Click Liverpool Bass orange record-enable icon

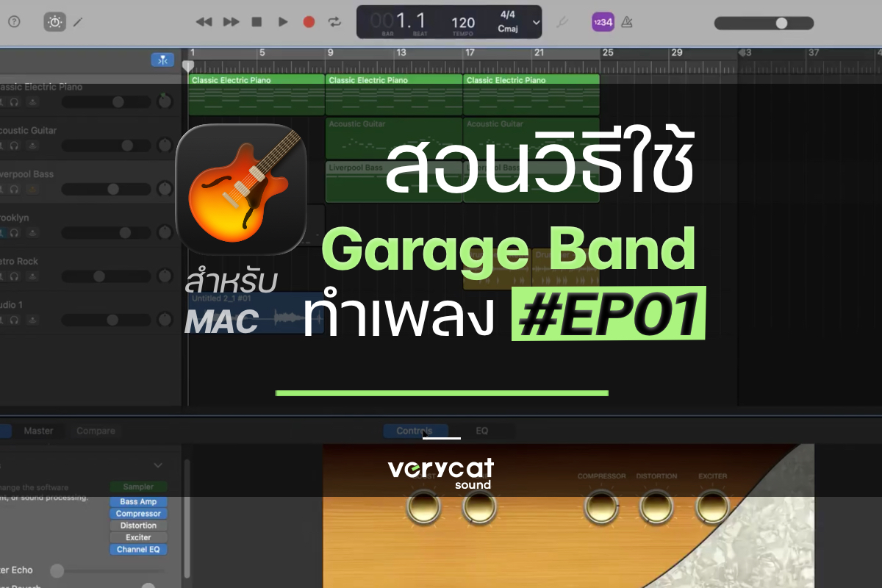32,189
